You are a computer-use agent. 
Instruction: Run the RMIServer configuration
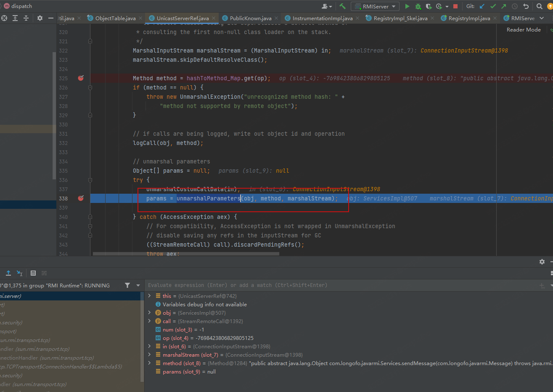click(407, 6)
